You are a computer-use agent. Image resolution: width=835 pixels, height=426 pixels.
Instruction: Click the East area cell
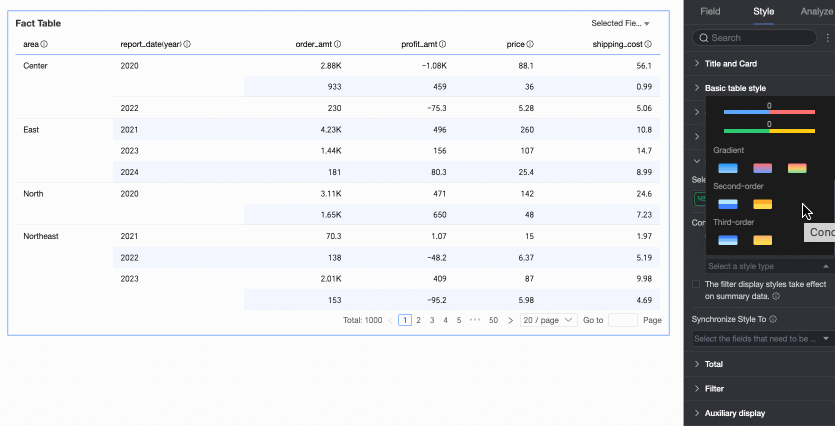(x=31, y=130)
